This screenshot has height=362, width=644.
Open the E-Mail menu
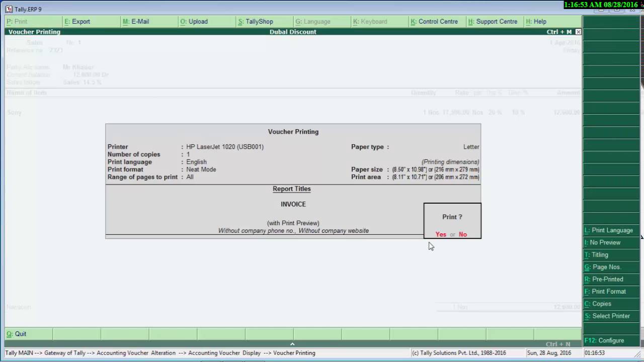149,22
